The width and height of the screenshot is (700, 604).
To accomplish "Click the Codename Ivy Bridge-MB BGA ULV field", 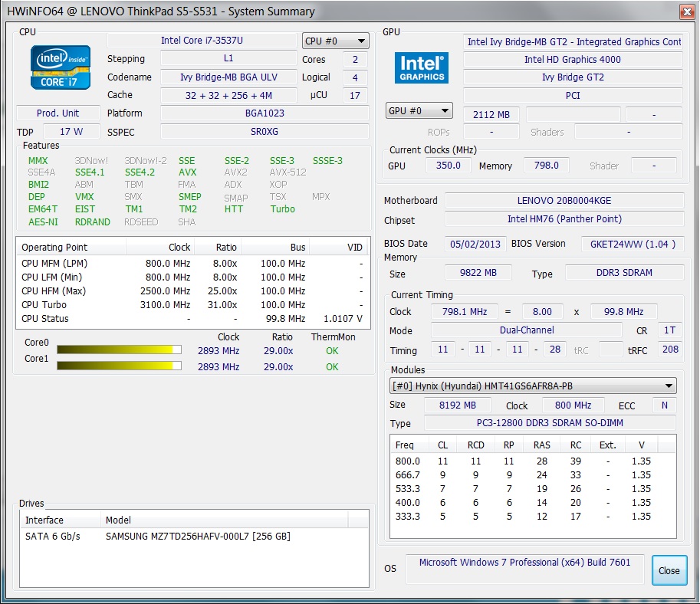I will click(x=228, y=77).
